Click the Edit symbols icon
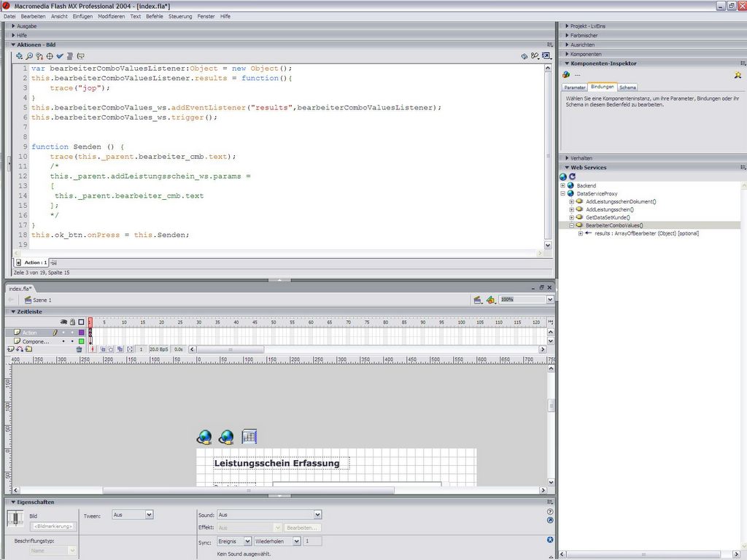 click(x=491, y=300)
